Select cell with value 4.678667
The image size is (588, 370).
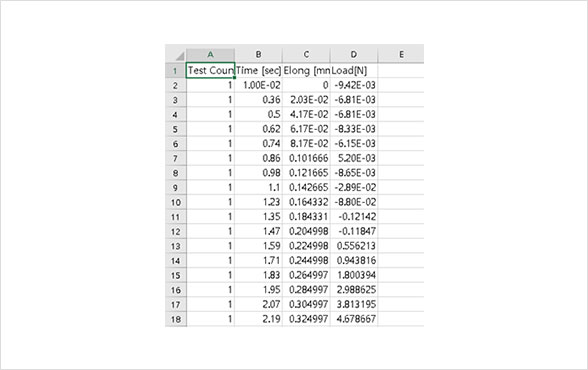354,319
